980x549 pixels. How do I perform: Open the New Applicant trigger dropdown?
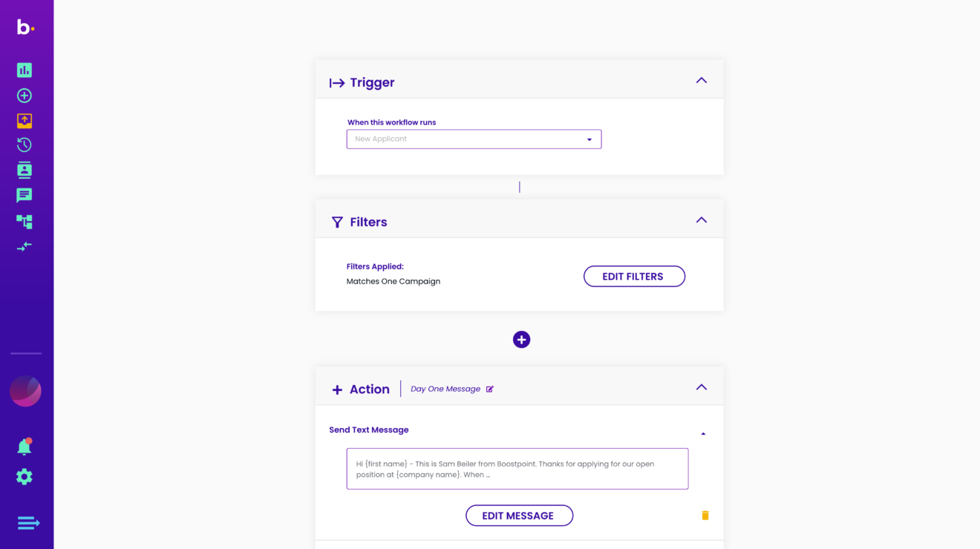(x=589, y=139)
